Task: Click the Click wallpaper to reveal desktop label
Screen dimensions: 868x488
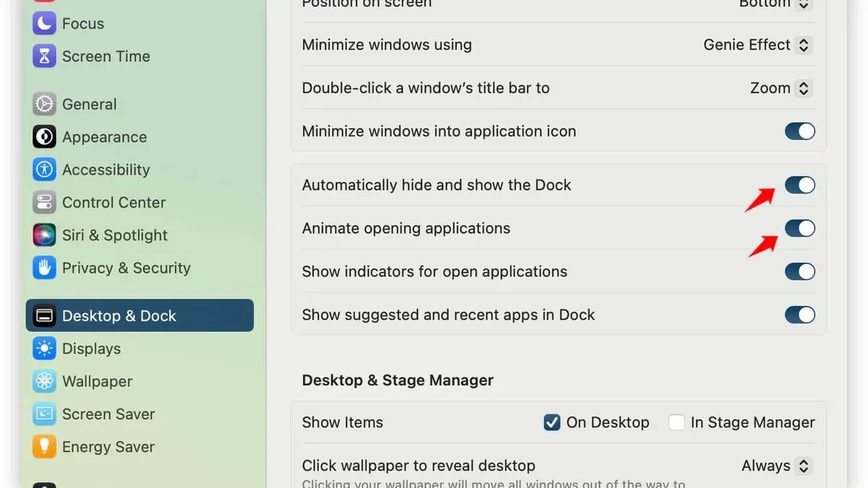Action: 419,466
